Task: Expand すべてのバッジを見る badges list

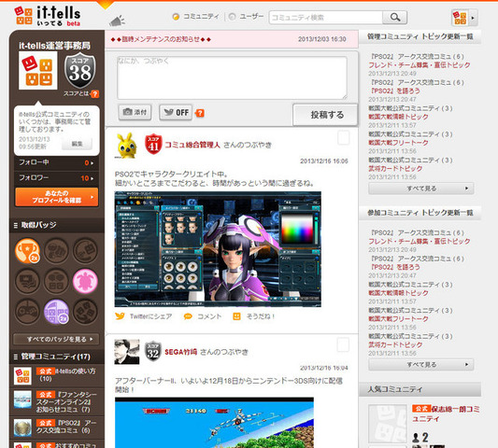Action: 56,339
